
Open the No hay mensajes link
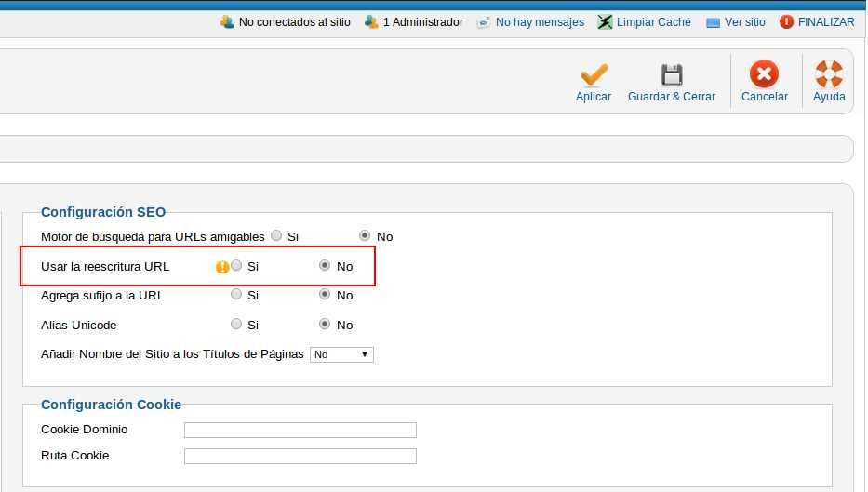pyautogui.click(x=540, y=22)
